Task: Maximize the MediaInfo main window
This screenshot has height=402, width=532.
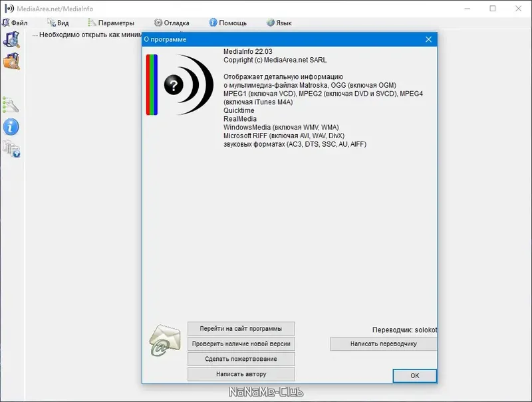Action: tap(493, 9)
